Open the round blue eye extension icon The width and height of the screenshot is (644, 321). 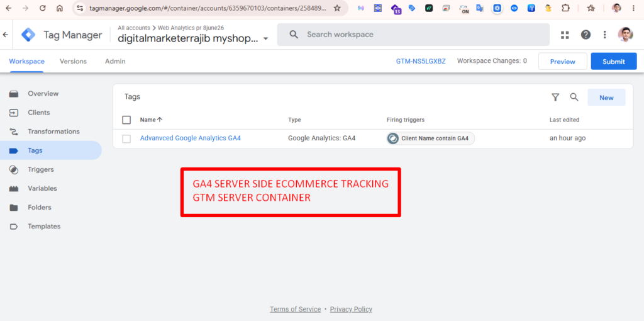point(514,8)
